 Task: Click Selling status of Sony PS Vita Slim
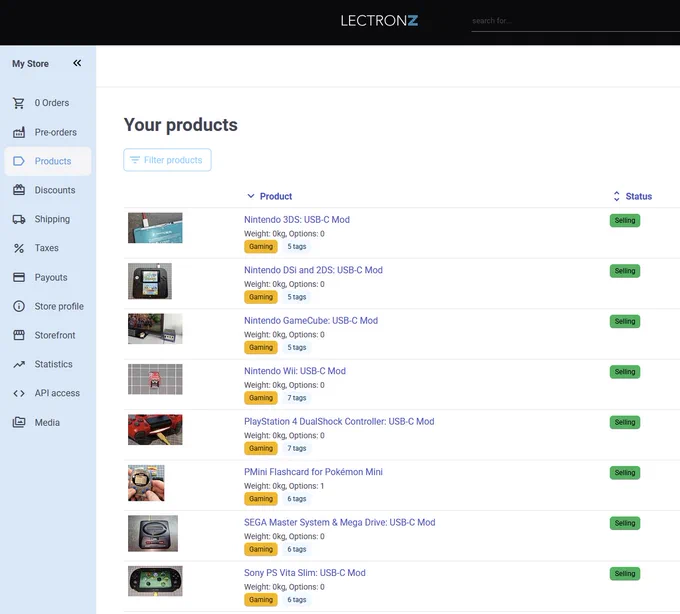tap(624, 574)
